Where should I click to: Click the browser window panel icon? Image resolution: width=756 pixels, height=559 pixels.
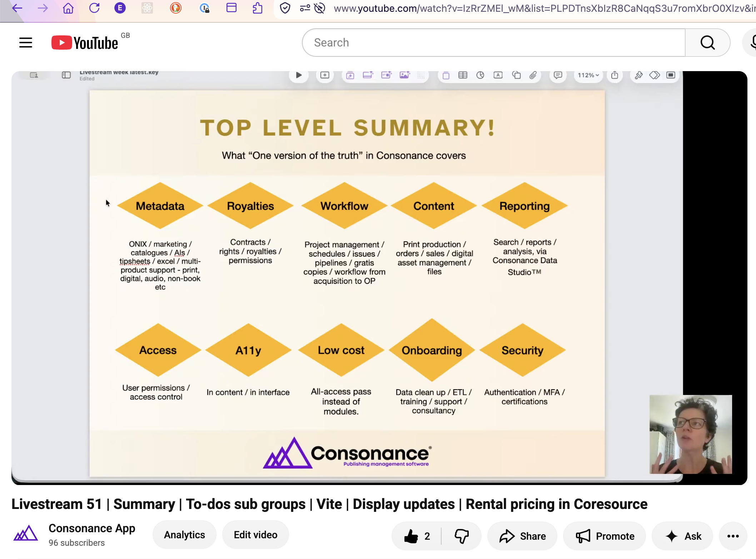tap(232, 8)
